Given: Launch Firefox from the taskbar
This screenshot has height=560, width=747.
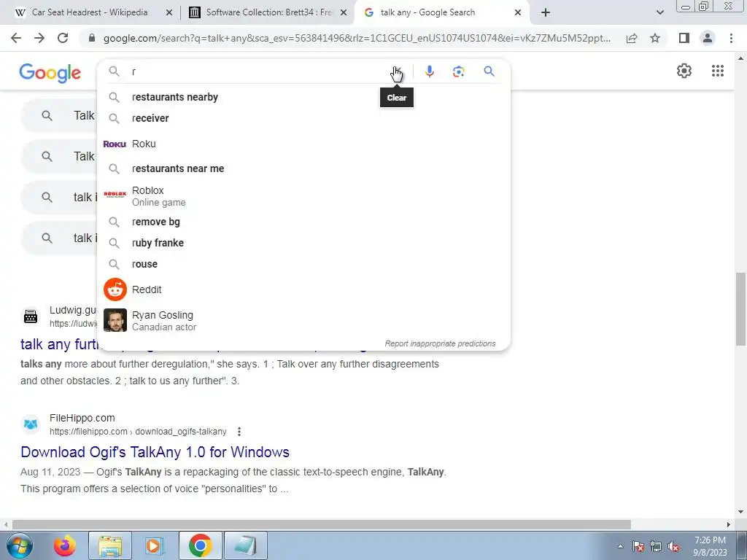Looking at the screenshot, I should (65, 545).
